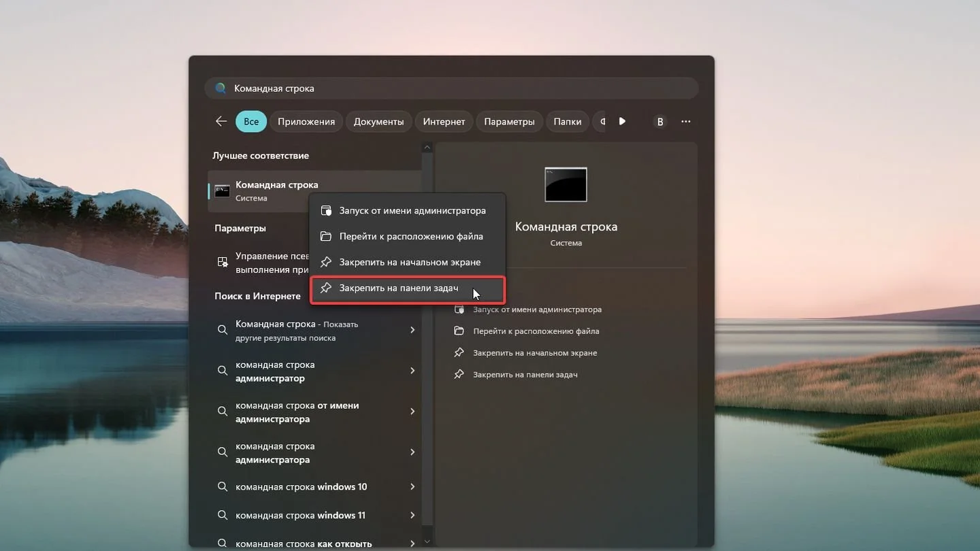
Task: Choose Запуск от имени администратора in context menu
Action: (407, 211)
